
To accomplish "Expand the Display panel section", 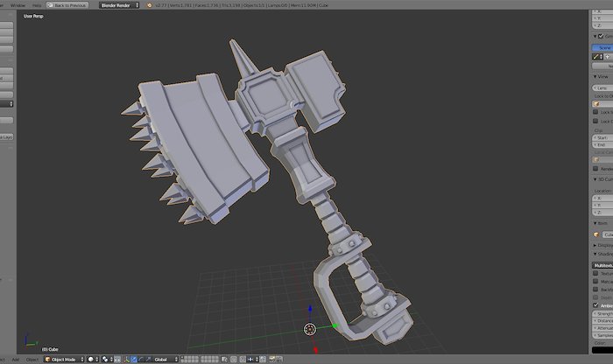I will point(602,245).
